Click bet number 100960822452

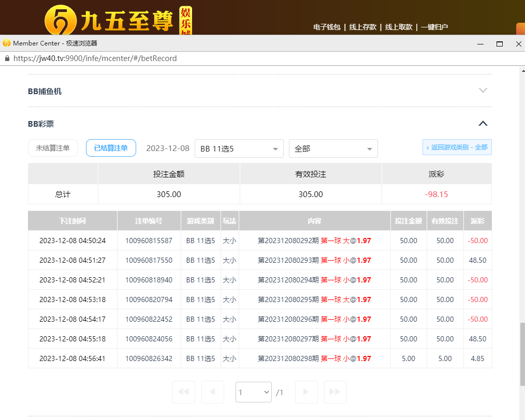click(149, 319)
